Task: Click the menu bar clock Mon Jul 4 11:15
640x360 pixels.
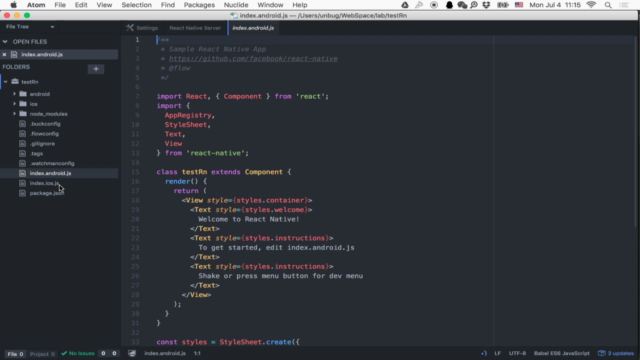Action: tap(555, 5)
